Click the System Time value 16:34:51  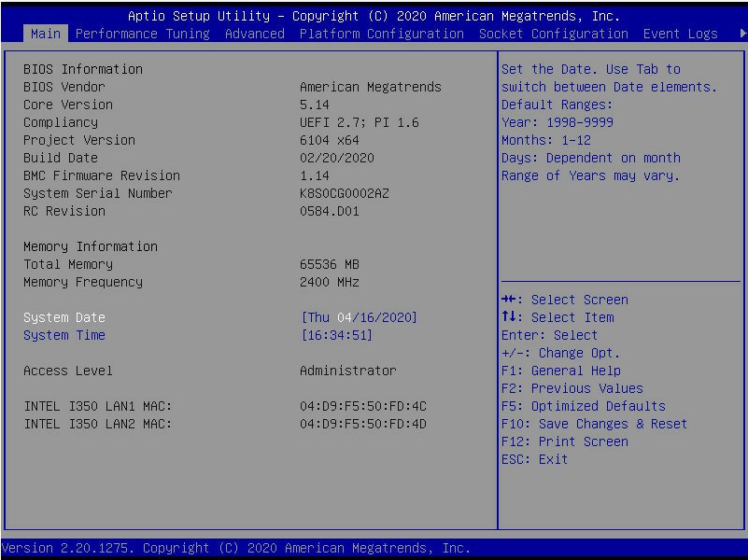click(336, 335)
